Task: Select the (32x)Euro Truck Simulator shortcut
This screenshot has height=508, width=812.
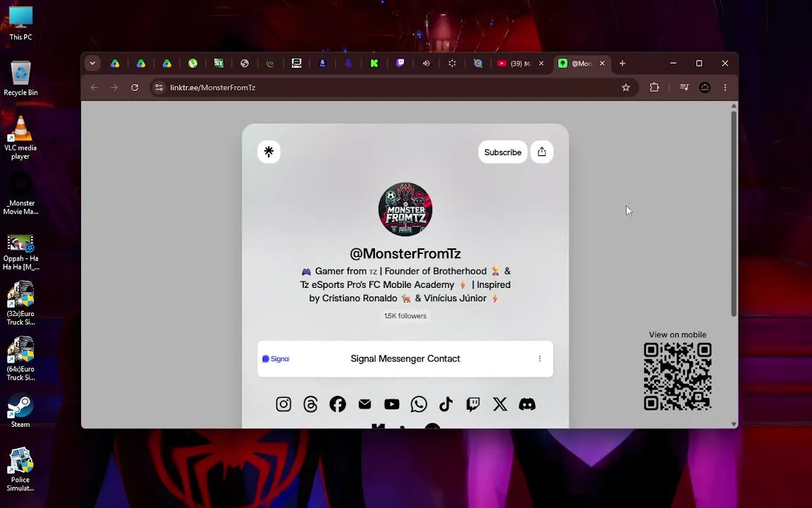Action: (20, 303)
